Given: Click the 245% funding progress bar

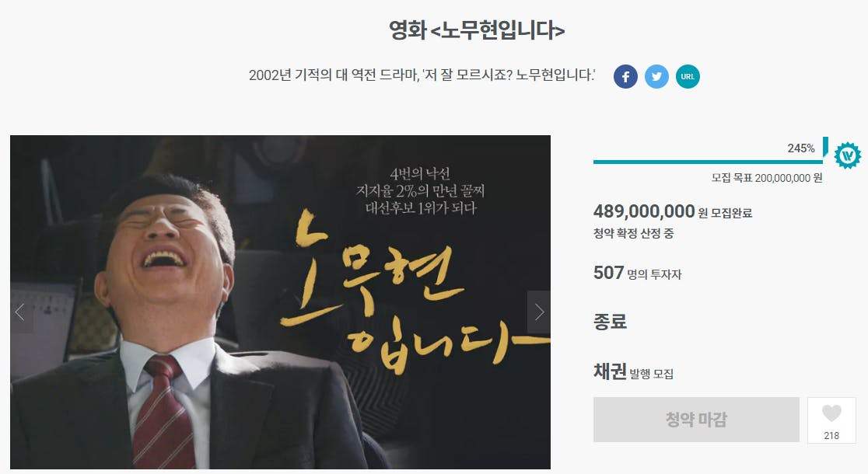Looking at the screenshot, I should (x=708, y=162).
